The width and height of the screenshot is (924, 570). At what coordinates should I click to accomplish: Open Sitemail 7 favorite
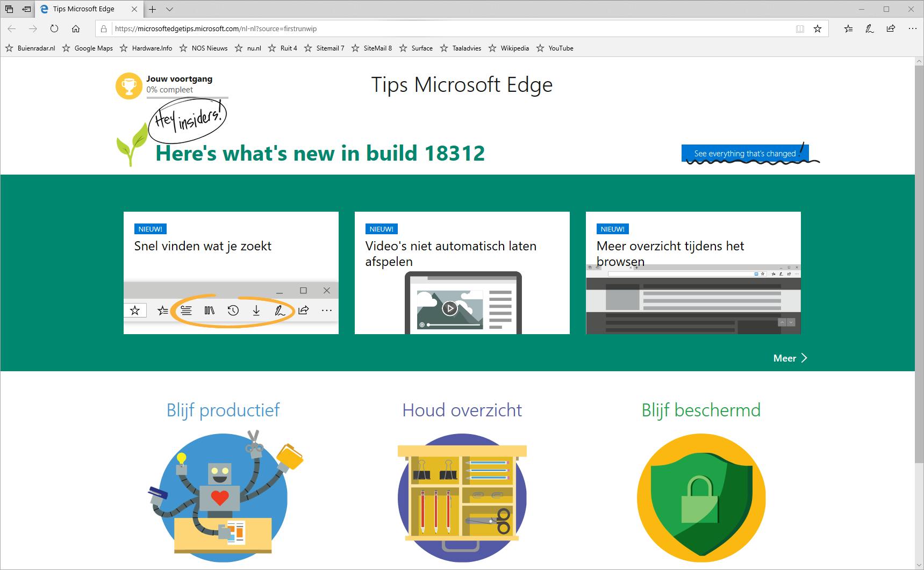coord(324,48)
